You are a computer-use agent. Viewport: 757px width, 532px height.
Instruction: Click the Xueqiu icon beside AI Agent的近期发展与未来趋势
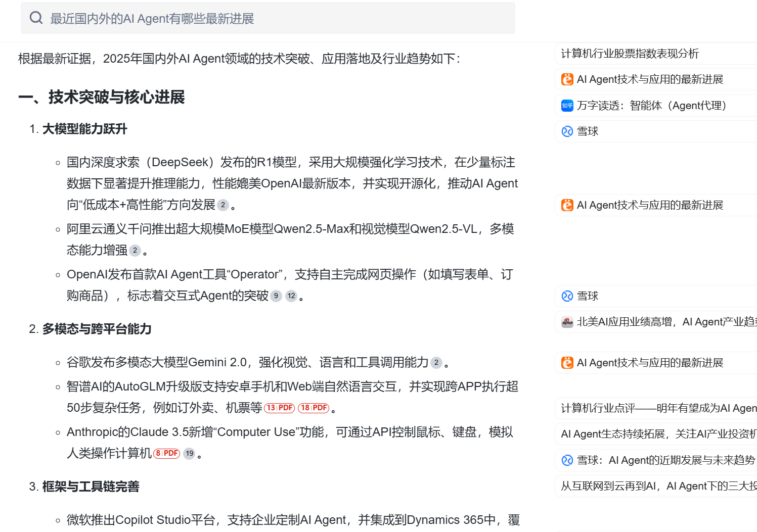(567, 460)
